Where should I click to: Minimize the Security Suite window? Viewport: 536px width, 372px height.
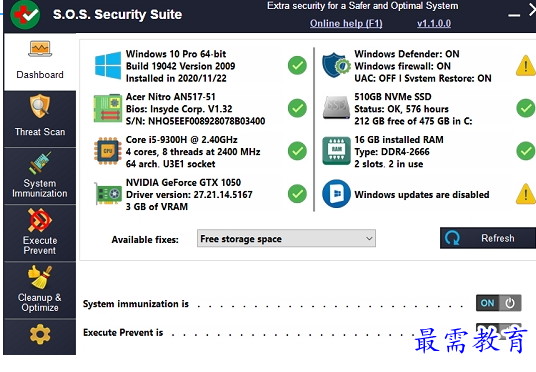pos(514,15)
